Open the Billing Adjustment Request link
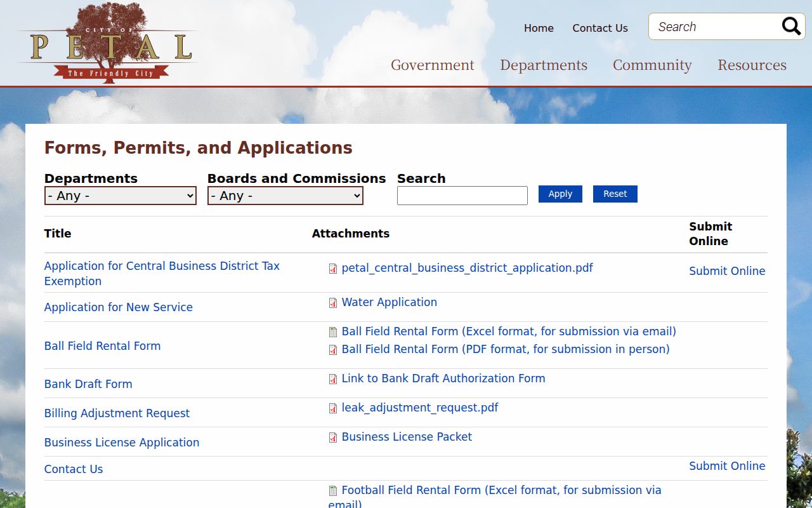Screen dimensions: 812x508 (x=117, y=413)
